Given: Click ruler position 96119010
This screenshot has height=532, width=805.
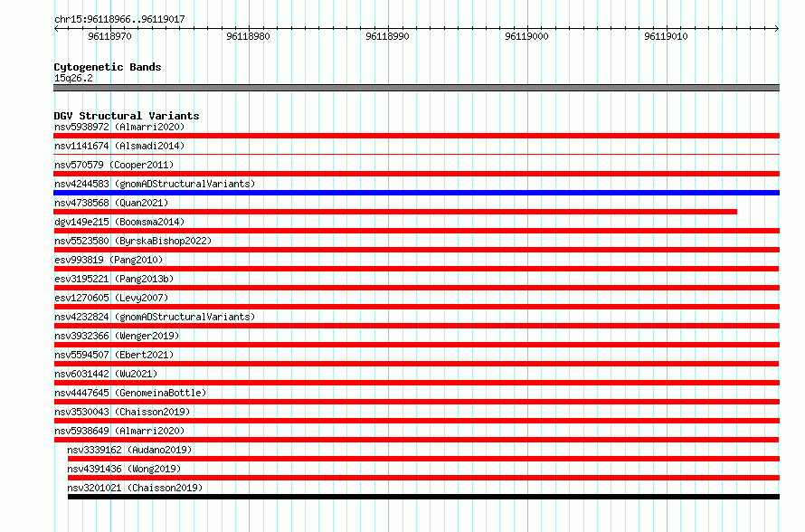Looking at the screenshot, I should pyautogui.click(x=666, y=36).
